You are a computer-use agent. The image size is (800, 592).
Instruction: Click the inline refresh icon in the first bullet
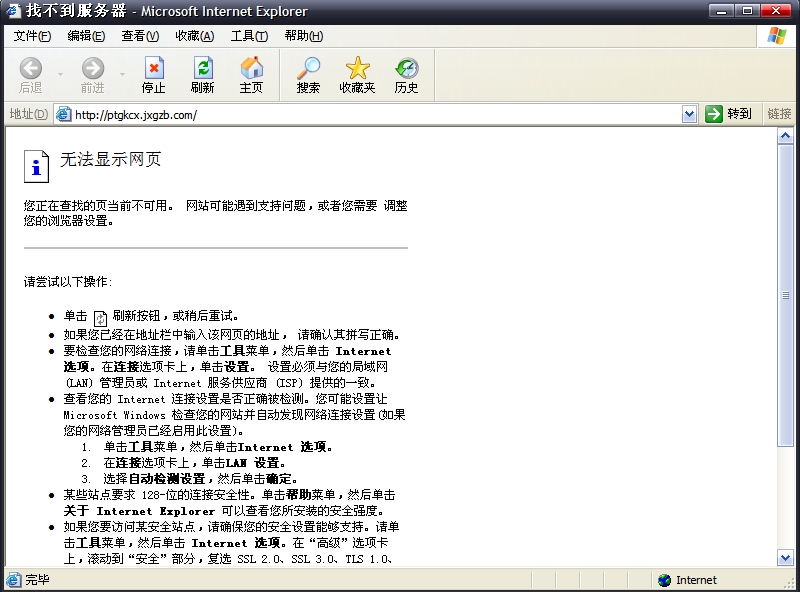pos(100,318)
